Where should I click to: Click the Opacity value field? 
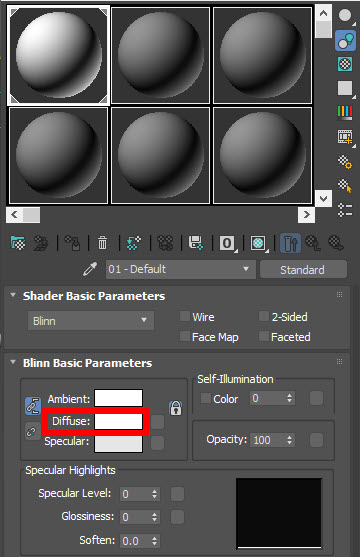pos(268,440)
